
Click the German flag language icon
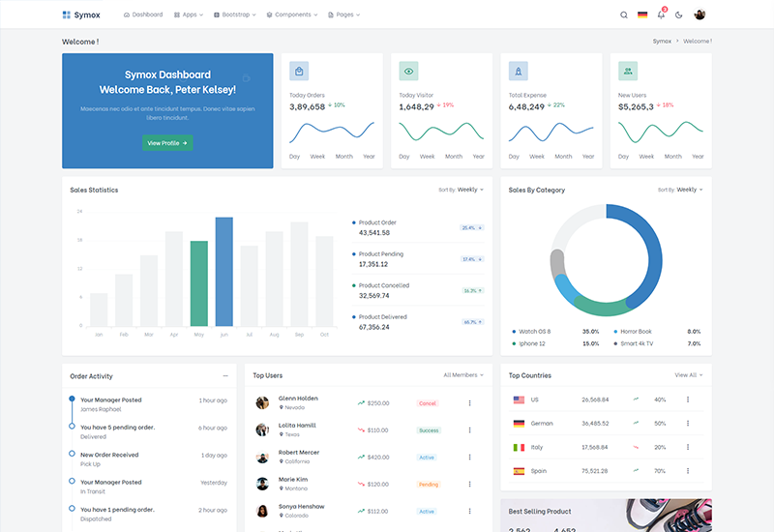642,15
